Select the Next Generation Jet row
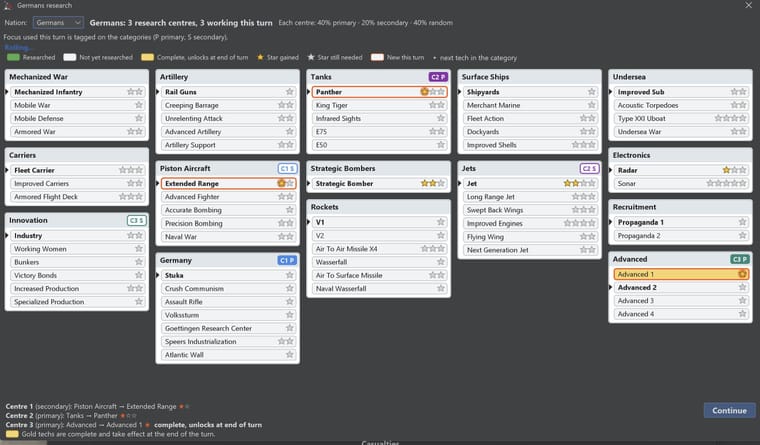760x445 pixels. [530, 250]
